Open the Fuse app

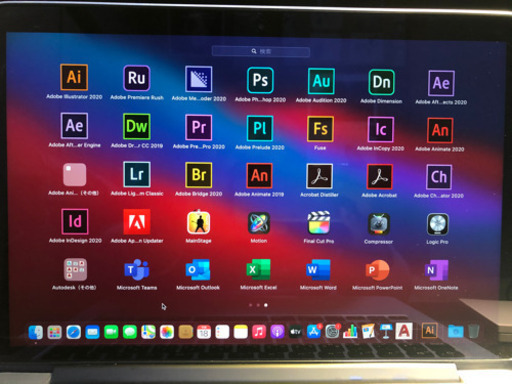(x=320, y=129)
